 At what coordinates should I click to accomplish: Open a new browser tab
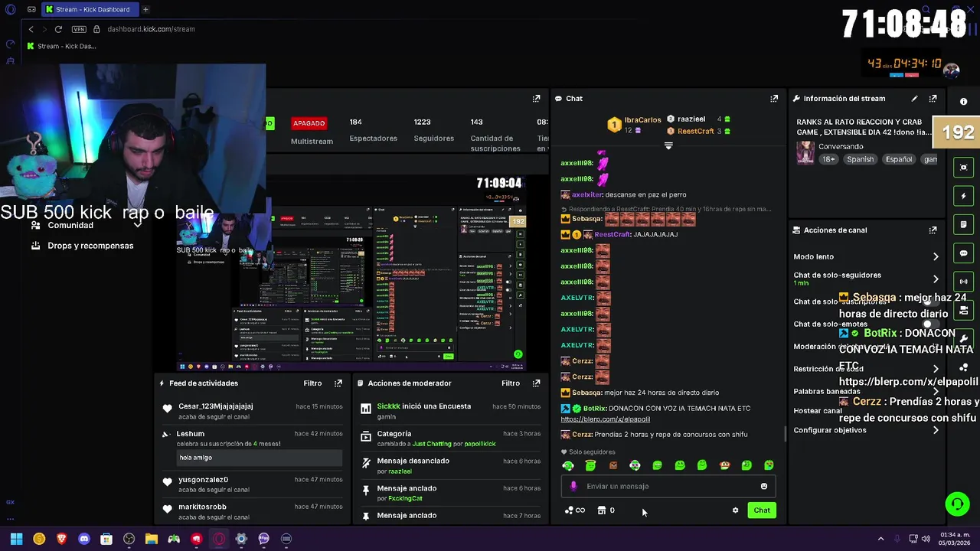tap(145, 9)
